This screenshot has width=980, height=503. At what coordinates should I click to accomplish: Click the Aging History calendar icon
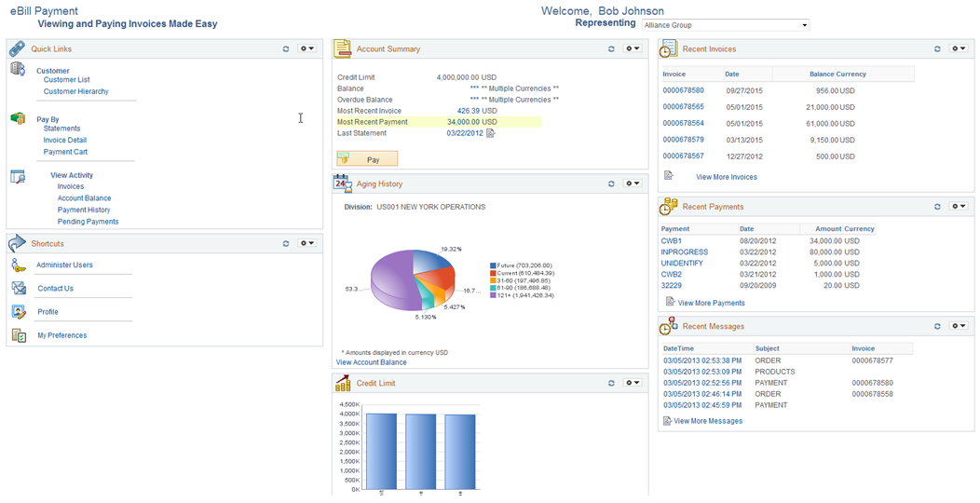342,184
